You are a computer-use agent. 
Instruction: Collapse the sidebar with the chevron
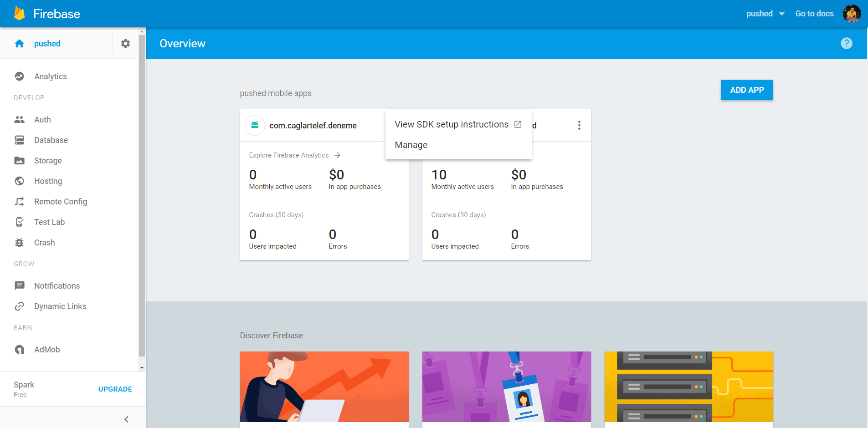point(126,419)
